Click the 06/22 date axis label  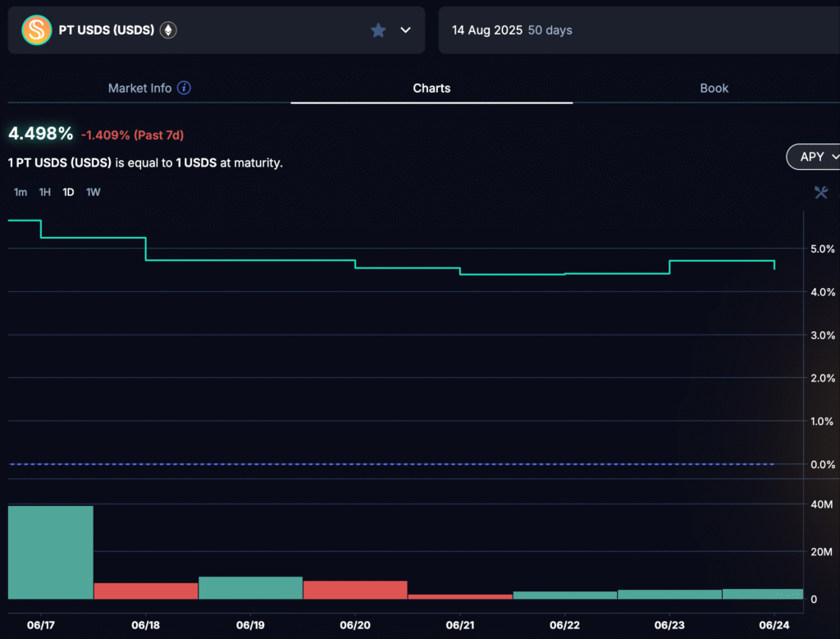click(564, 625)
